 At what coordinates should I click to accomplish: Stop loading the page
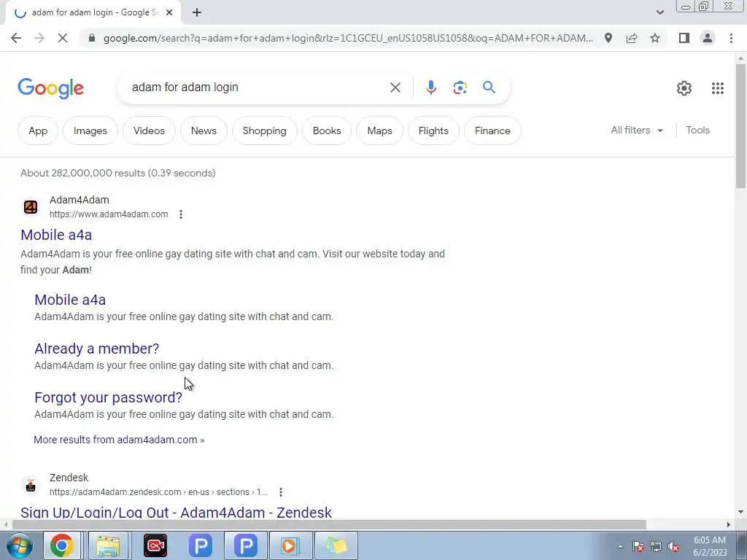(x=63, y=38)
